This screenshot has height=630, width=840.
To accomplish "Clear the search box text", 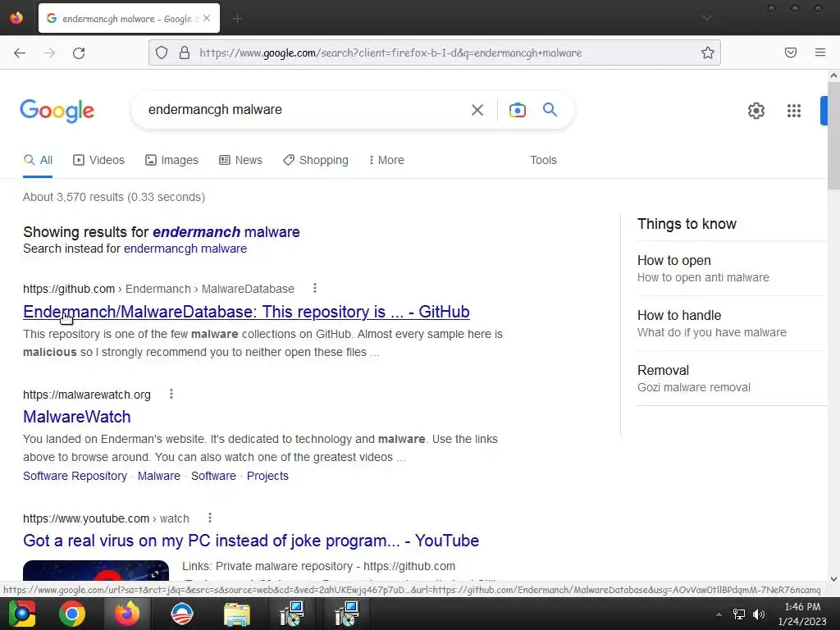I will point(477,110).
